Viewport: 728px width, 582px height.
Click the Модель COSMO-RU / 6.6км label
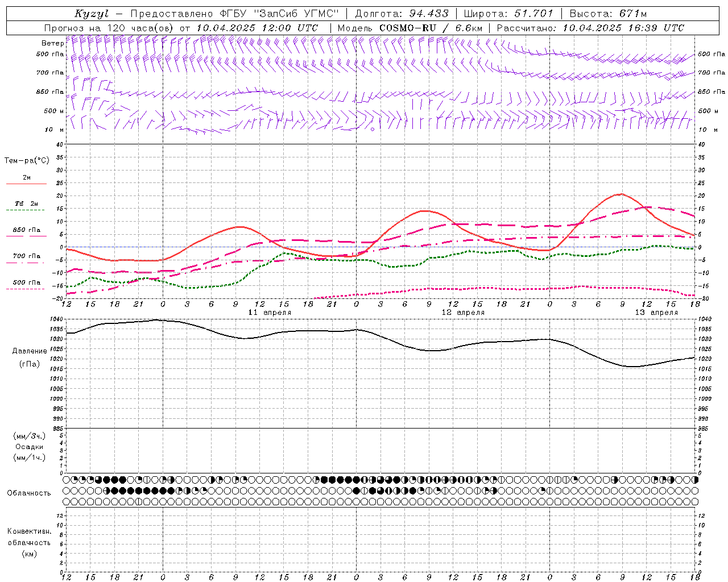point(409,28)
